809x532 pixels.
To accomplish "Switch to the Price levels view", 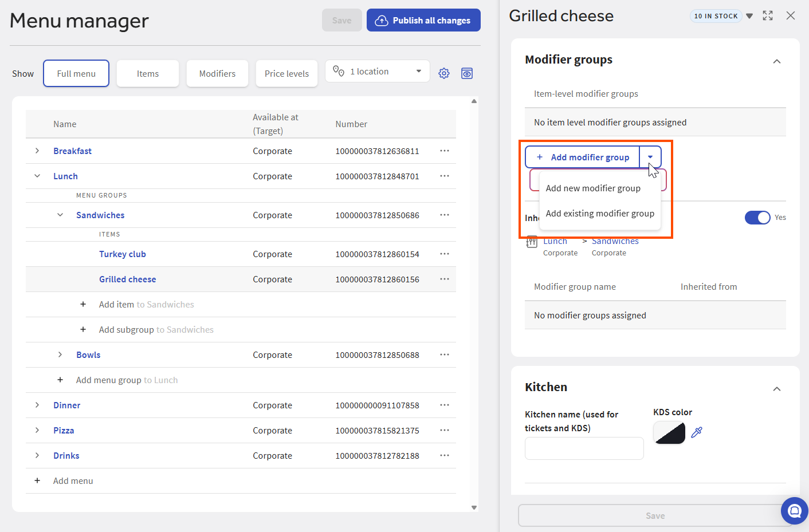I will click(286, 74).
